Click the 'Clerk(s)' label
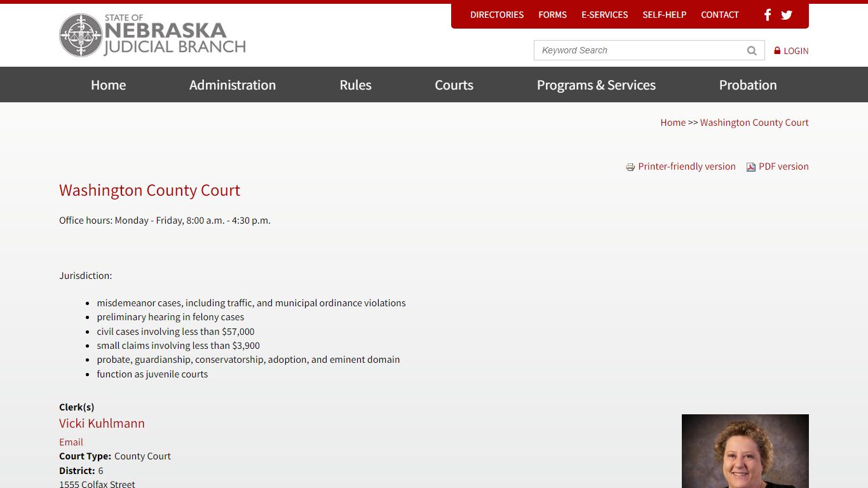 (76, 407)
